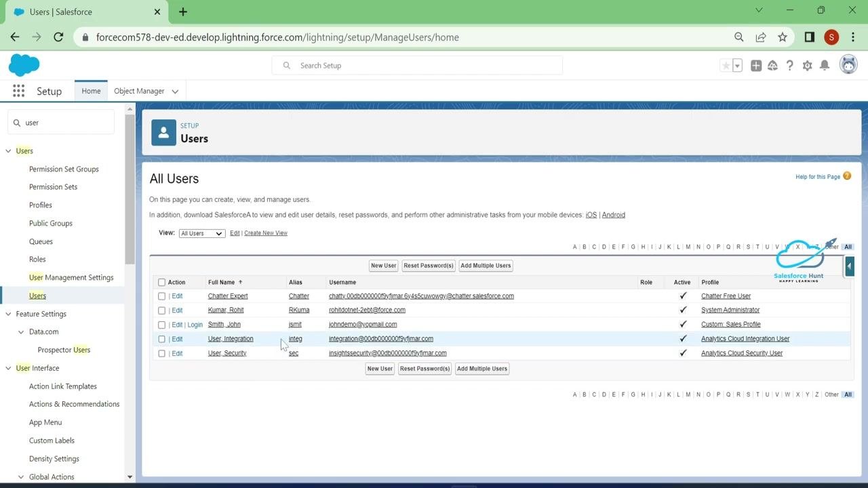Viewport: 868px width, 488px height.
Task: Click the bottom Add Multiple Users button
Action: [x=482, y=369]
